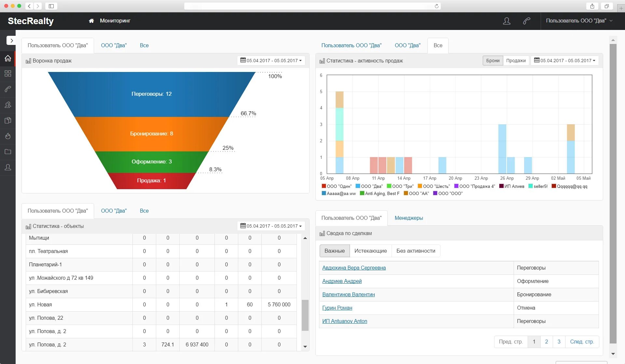Image resolution: width=625 pixels, height=364 pixels.
Task: Go to След. стр. page
Action: coord(582,342)
